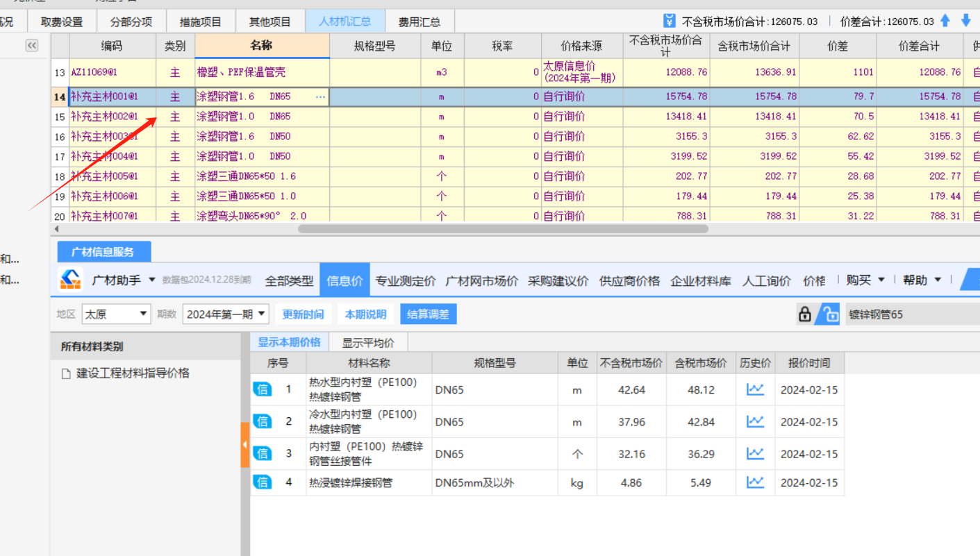The width and height of the screenshot is (980, 556).
Task: Click the scrollbar left arrow
Action: (x=57, y=228)
